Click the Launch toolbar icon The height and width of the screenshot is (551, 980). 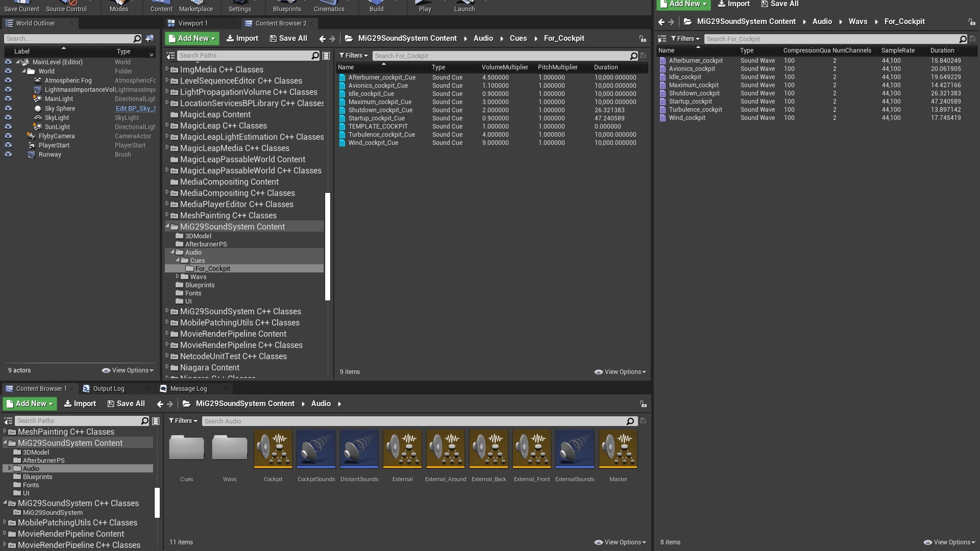(x=464, y=5)
